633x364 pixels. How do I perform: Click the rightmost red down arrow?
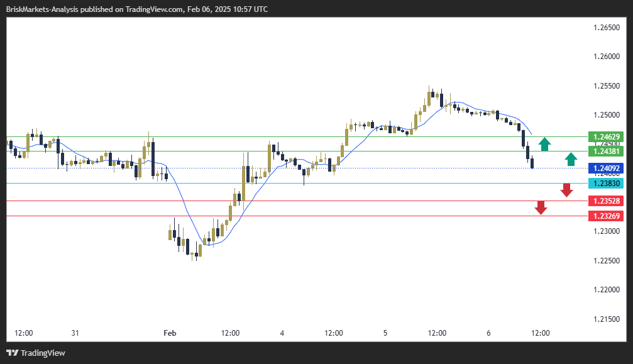click(x=566, y=190)
